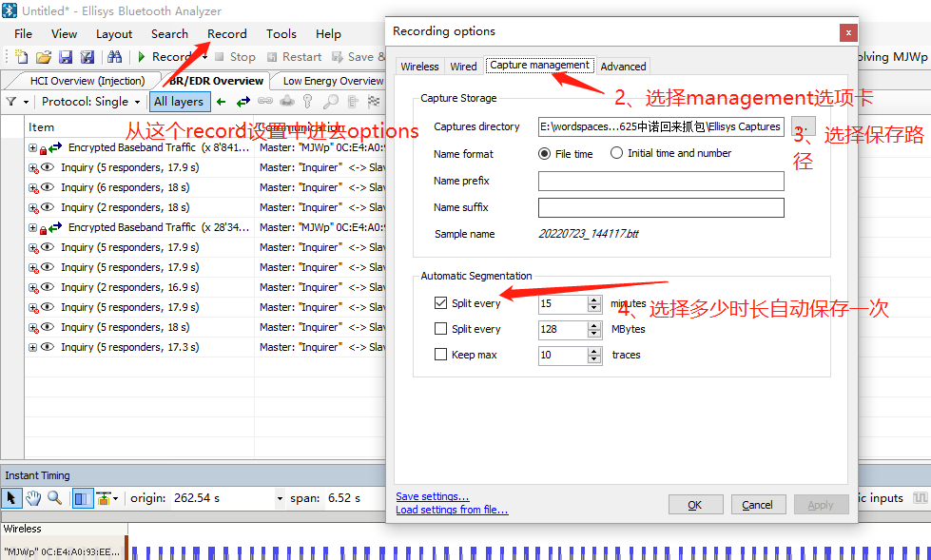Switch to the HCI Overview (Injection) tab
931x560 pixels.
pyautogui.click(x=87, y=81)
